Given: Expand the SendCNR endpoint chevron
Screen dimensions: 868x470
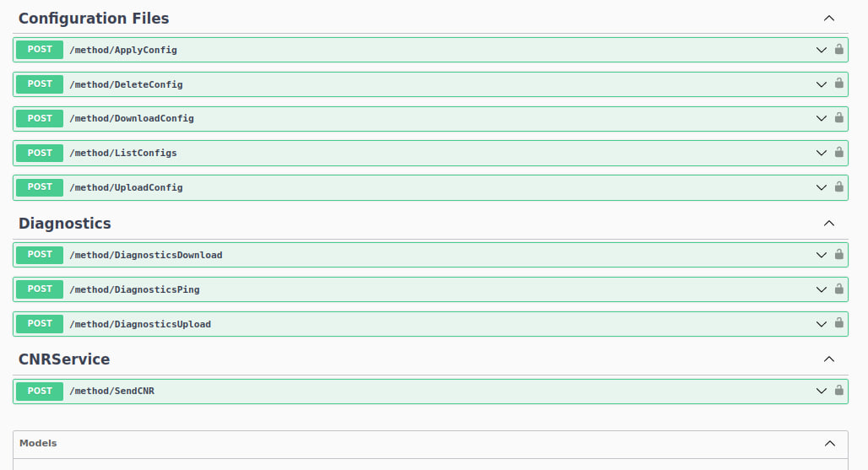Looking at the screenshot, I should click(x=822, y=391).
